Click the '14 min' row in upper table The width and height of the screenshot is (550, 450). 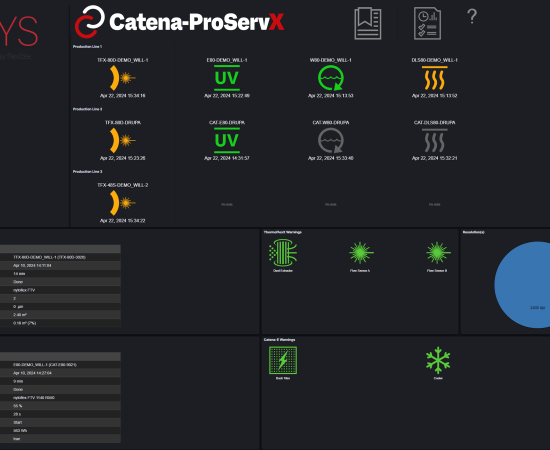(60, 274)
